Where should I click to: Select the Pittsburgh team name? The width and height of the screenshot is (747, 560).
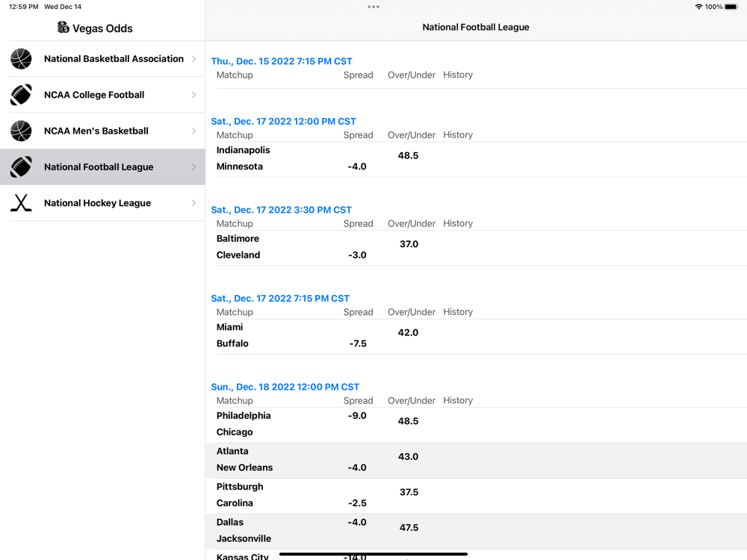point(240,487)
